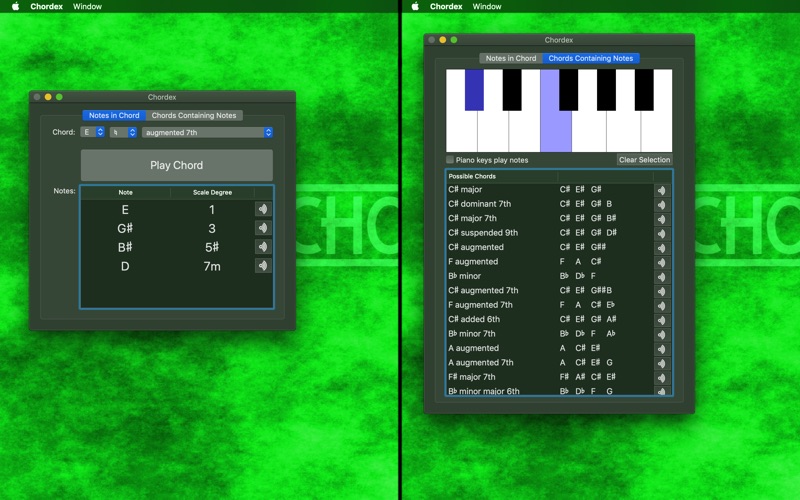Image resolution: width=800 pixels, height=500 pixels.
Task: Click the last white piano key
Action: point(657,132)
